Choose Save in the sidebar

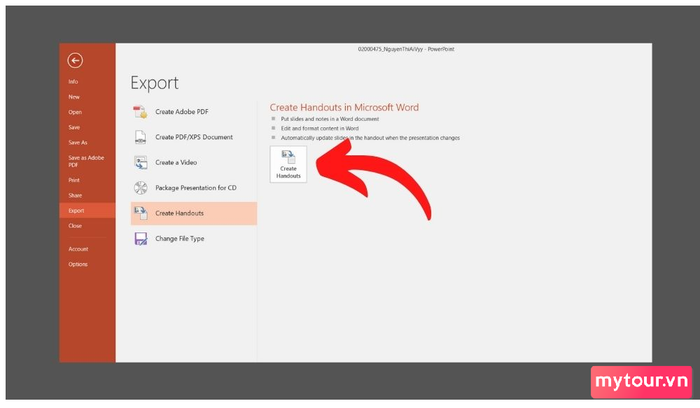(x=74, y=127)
